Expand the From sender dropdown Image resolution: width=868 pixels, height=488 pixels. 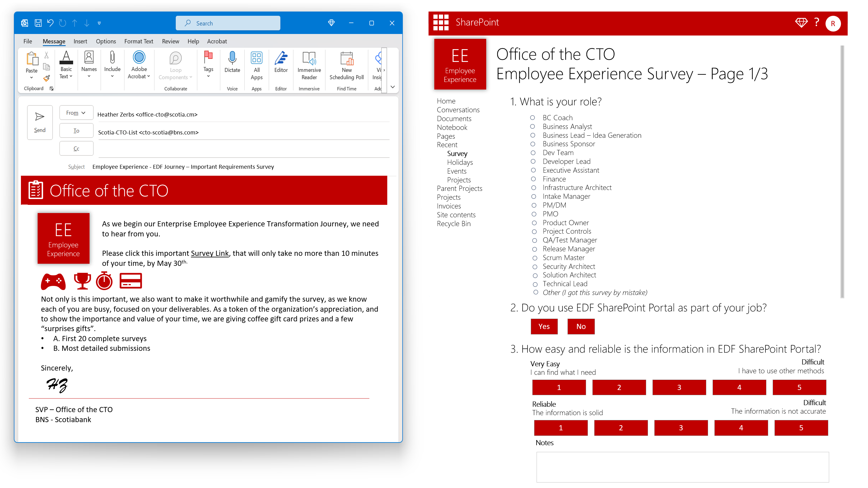pyautogui.click(x=76, y=113)
